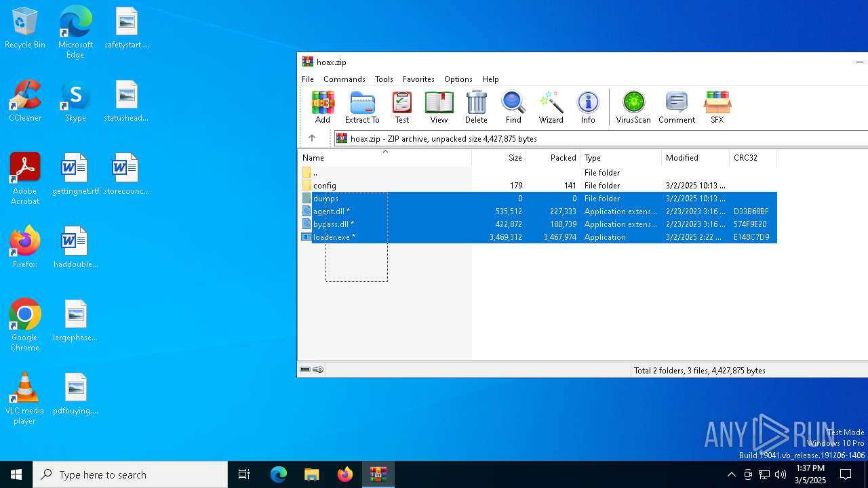Sort file list by Packed column
This screenshot has height=488, width=868.
(553, 158)
